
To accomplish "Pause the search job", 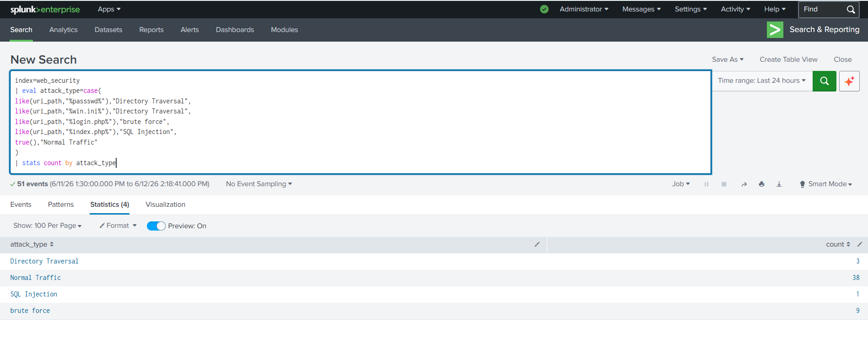I will [x=706, y=184].
